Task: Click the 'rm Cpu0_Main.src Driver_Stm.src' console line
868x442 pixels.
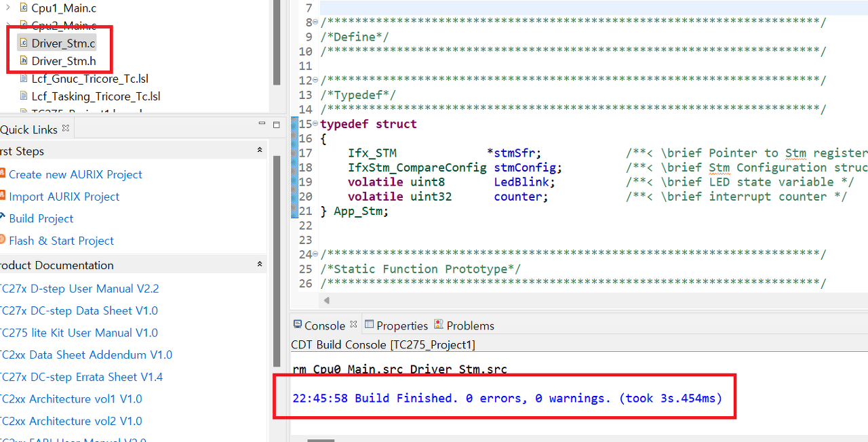Action: pyautogui.click(x=400, y=369)
